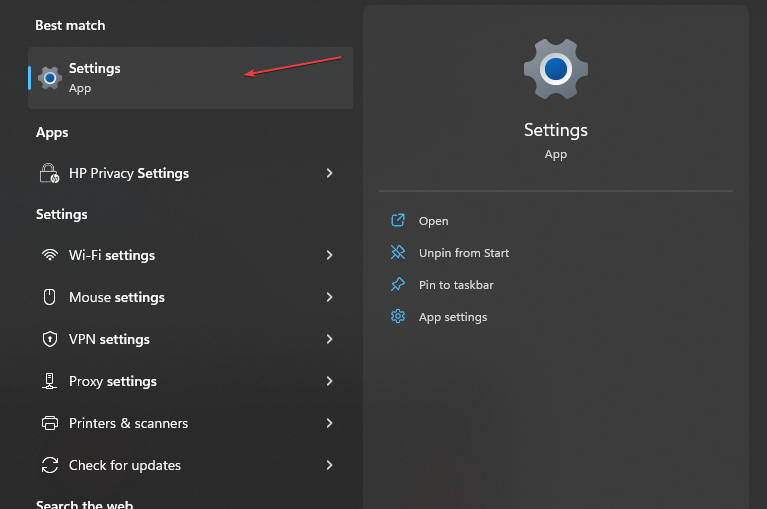Image resolution: width=767 pixels, height=509 pixels.
Task: Open Proxy settings result
Action: (113, 381)
